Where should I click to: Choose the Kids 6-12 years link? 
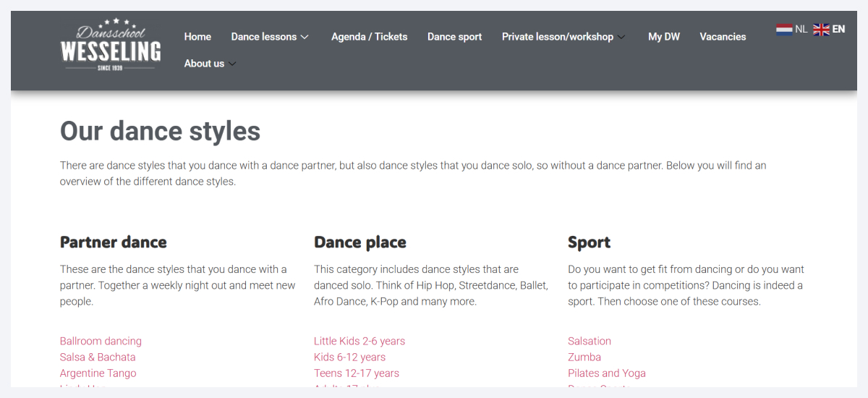coord(349,357)
